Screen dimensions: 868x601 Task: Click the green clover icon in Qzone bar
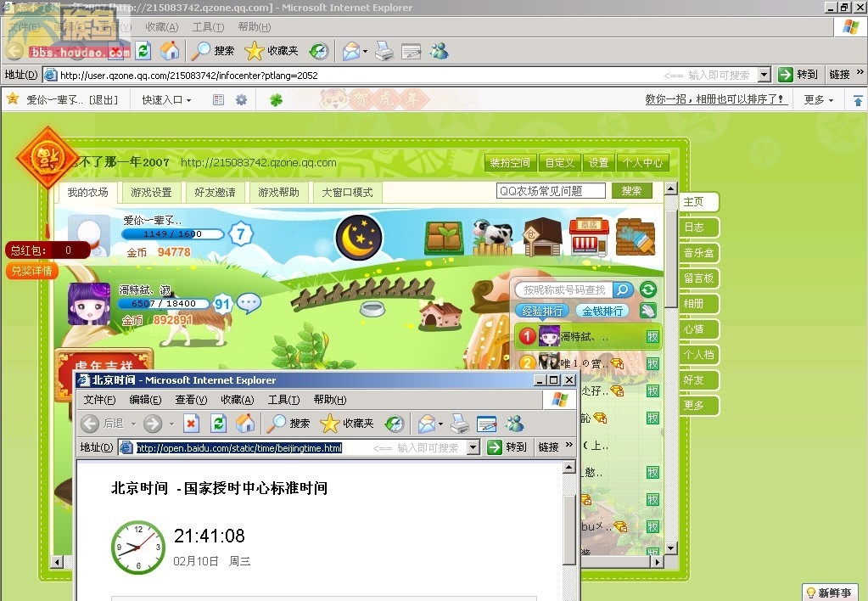[x=276, y=99]
